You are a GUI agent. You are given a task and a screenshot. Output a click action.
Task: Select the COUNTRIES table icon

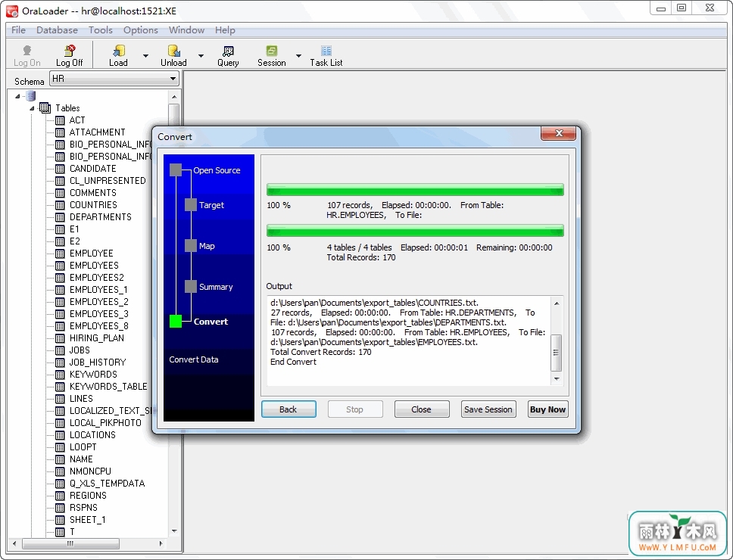[60, 205]
